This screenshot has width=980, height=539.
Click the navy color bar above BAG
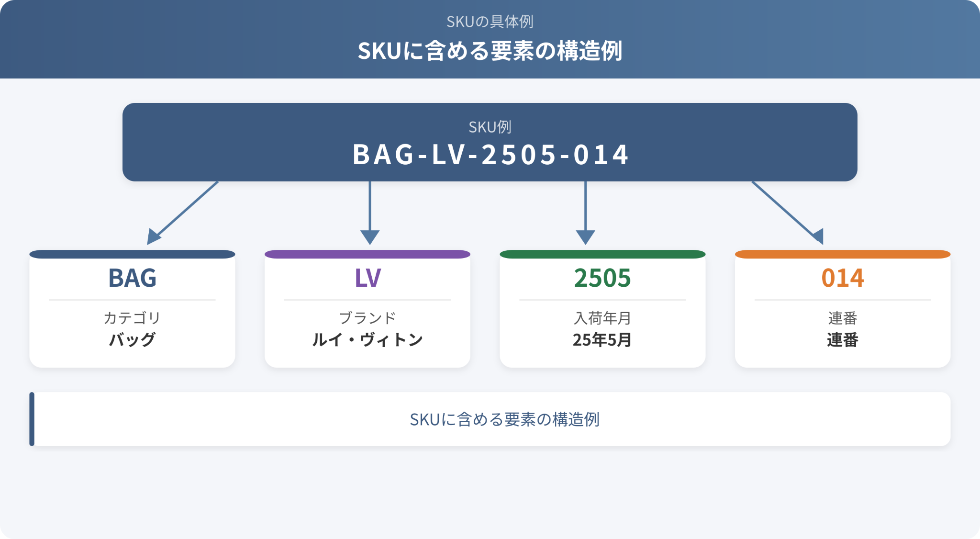tap(132, 254)
